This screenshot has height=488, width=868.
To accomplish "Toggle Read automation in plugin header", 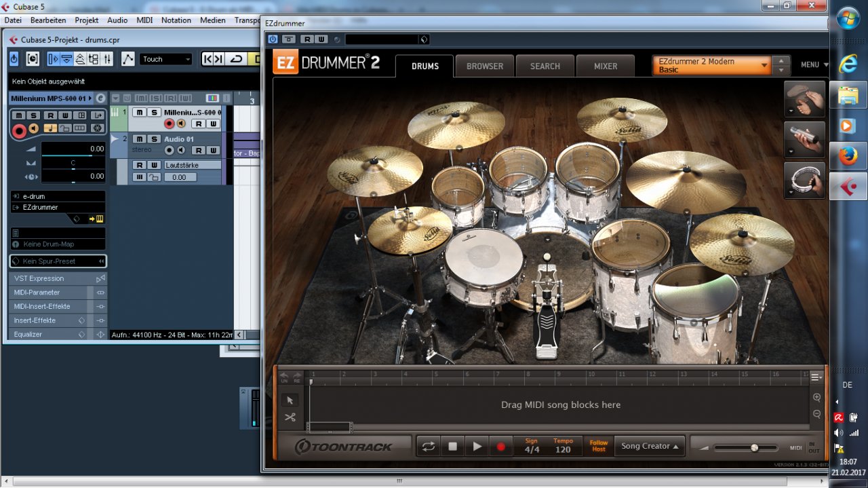I will tap(307, 39).
